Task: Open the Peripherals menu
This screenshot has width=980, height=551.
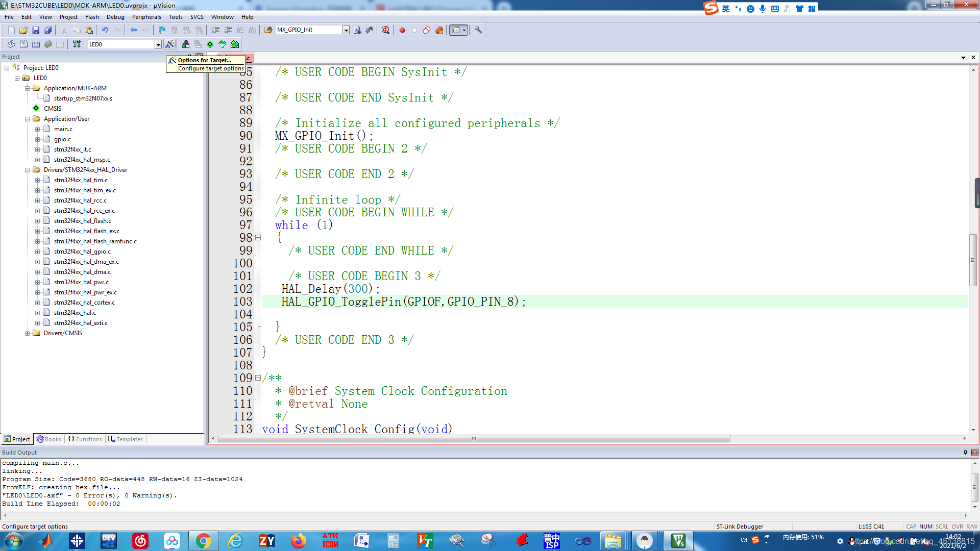Action: (146, 17)
